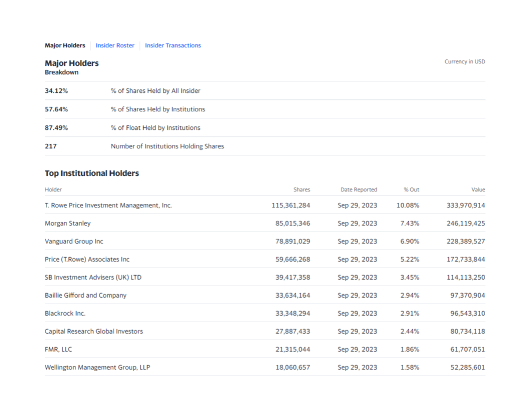The width and height of the screenshot is (532, 412).
Task: Click shares value 85,015,346
Action: click(293, 223)
